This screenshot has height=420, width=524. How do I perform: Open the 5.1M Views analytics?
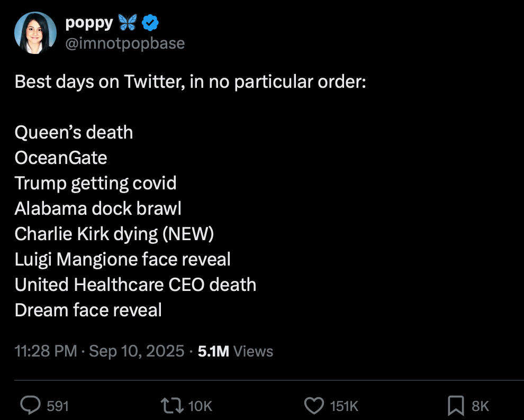click(236, 351)
